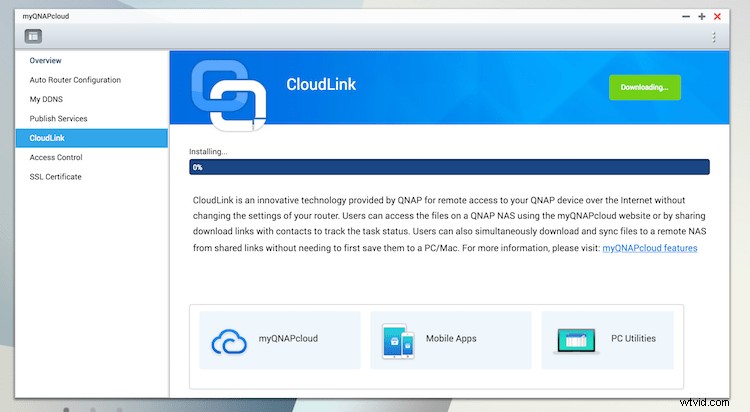Open Access Control settings
Image resolution: width=750 pixels, height=412 pixels.
91,157
